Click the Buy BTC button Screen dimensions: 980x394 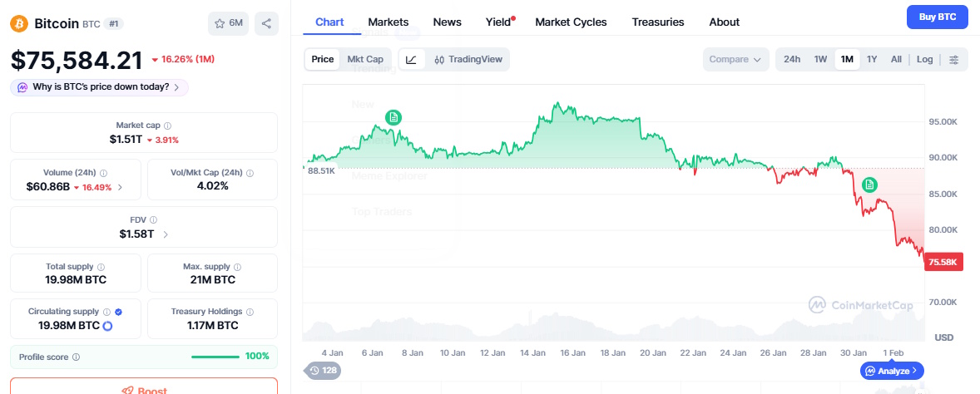937,17
